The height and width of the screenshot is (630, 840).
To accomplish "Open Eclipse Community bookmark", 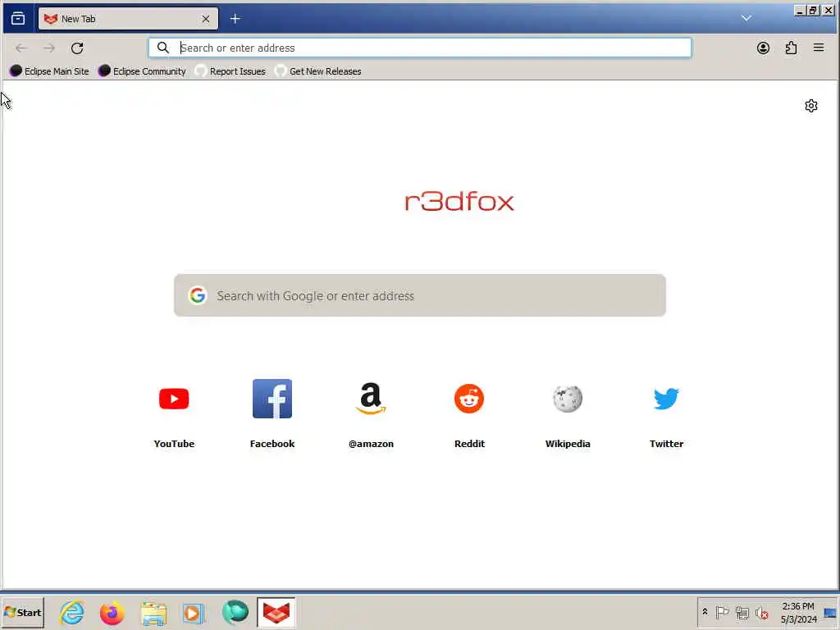I will pyautogui.click(x=143, y=71).
